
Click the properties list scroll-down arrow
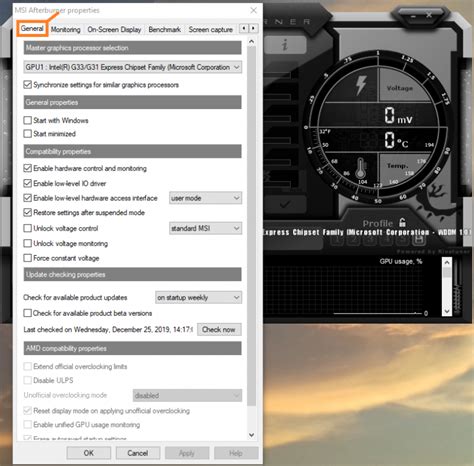tap(252, 435)
